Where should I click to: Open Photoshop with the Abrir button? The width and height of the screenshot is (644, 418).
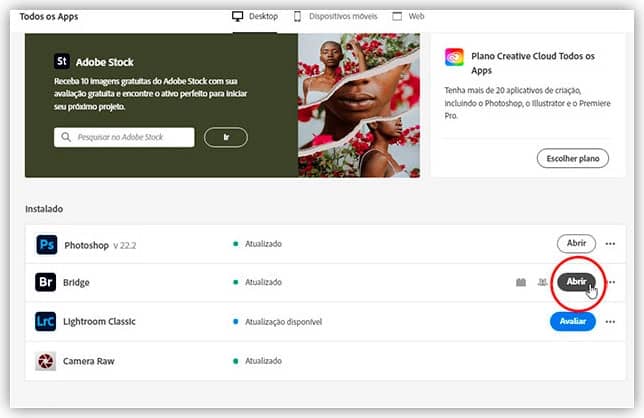(576, 243)
